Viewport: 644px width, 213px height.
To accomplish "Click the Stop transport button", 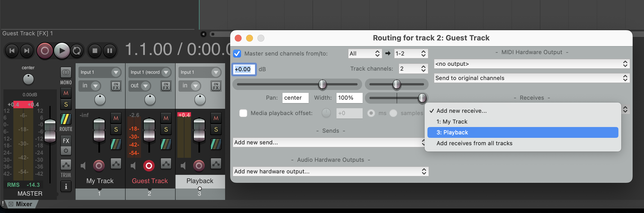I will pos(95,51).
